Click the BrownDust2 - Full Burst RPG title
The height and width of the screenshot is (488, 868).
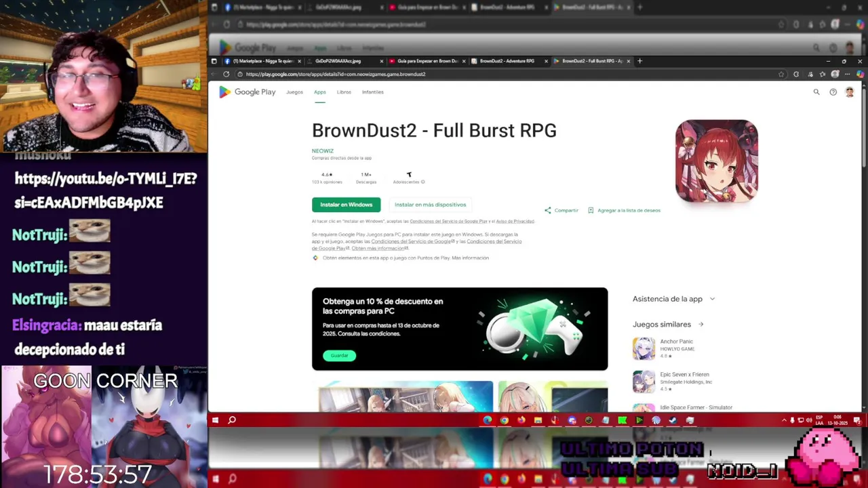point(434,130)
